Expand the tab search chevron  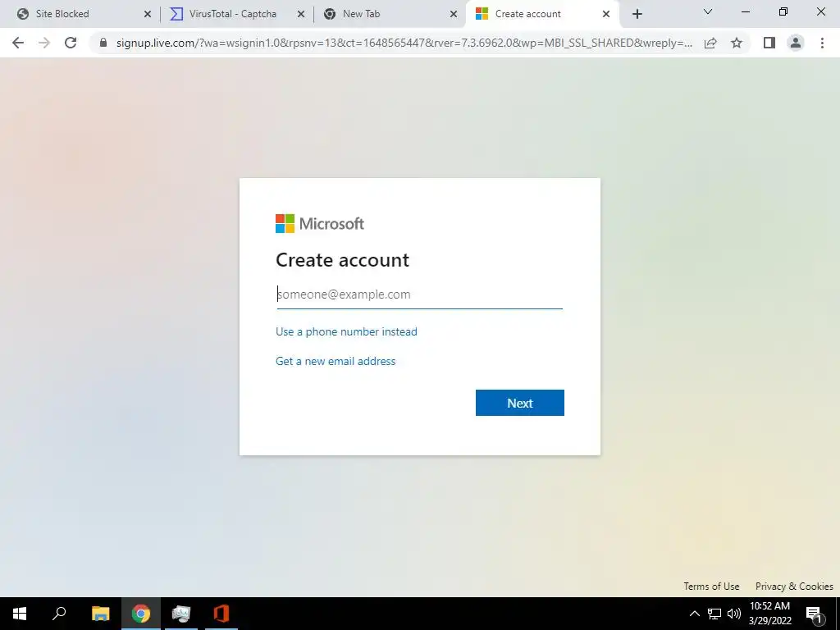[x=708, y=11]
